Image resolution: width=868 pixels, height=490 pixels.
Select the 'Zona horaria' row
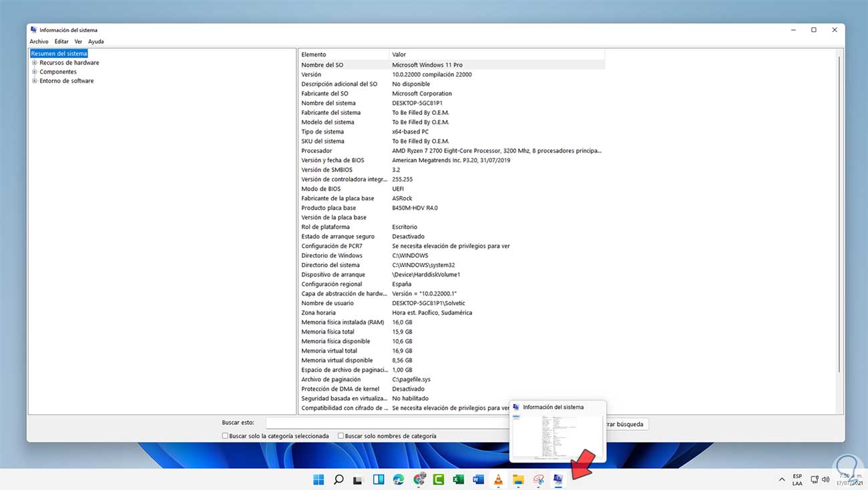click(451, 312)
